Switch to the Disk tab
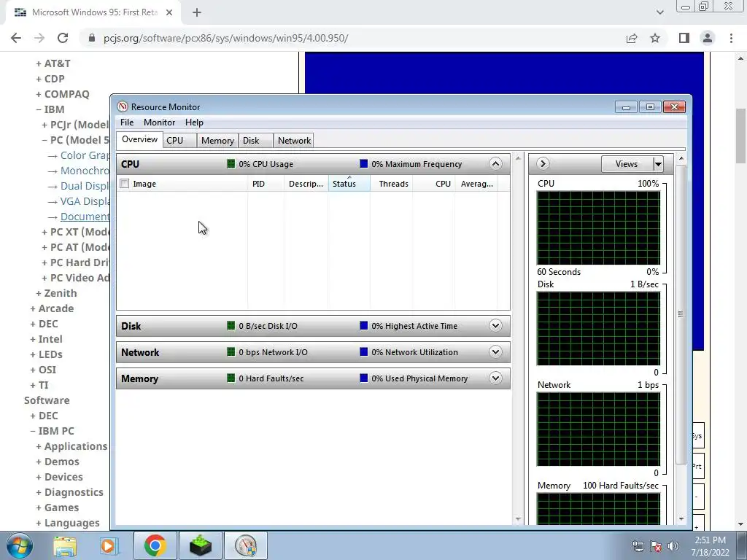 click(256, 141)
